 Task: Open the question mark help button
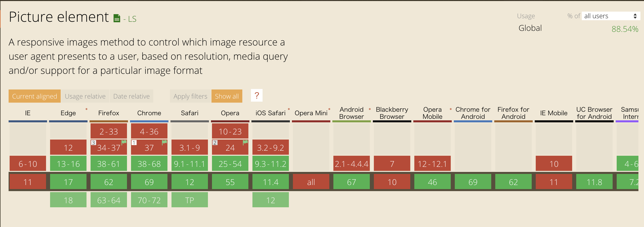[257, 95]
